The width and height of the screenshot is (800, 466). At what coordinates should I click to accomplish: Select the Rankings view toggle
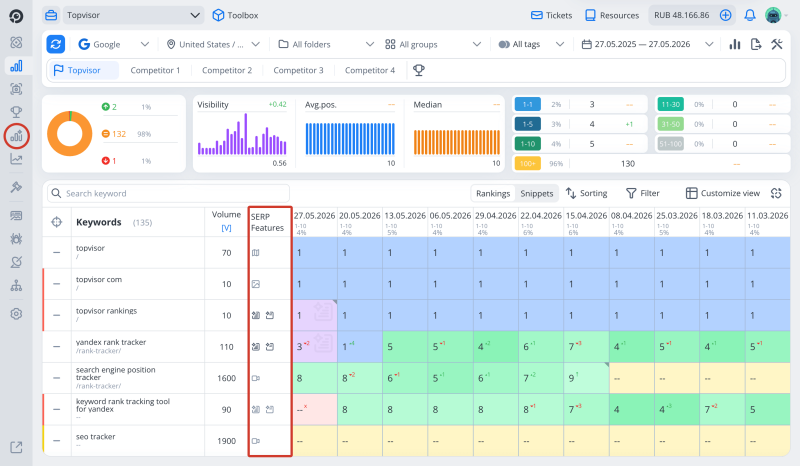(x=493, y=193)
